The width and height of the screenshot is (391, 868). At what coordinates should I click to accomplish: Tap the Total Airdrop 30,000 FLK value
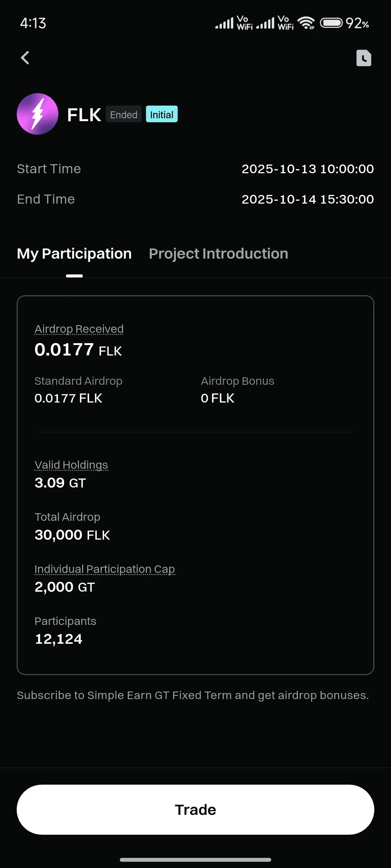click(x=72, y=535)
